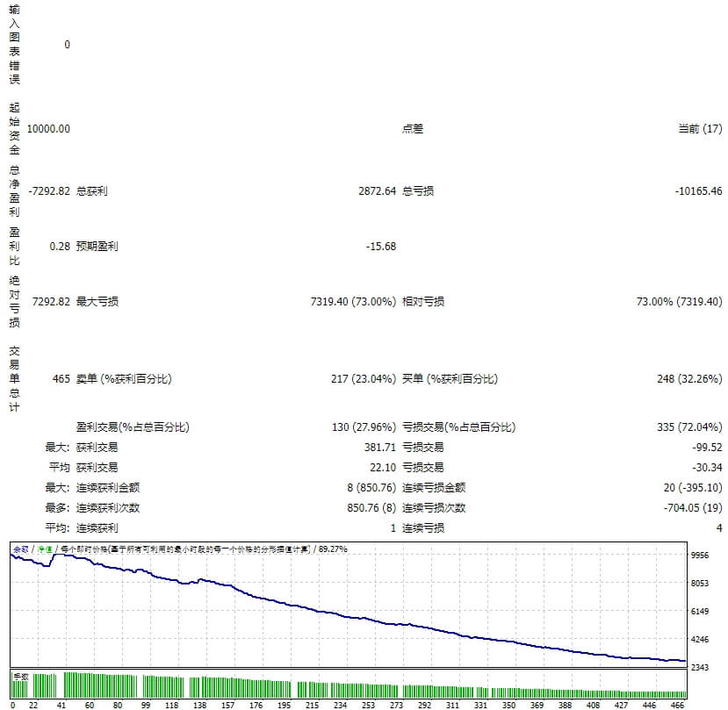This screenshot has width=728, height=710.
Task: Select the green 净值 equity legend
Action: tap(45, 549)
